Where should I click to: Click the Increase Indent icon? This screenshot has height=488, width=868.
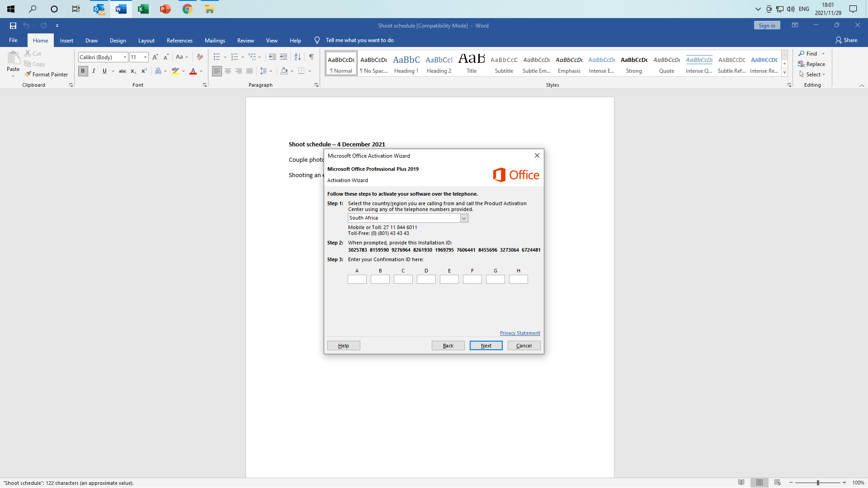[283, 57]
